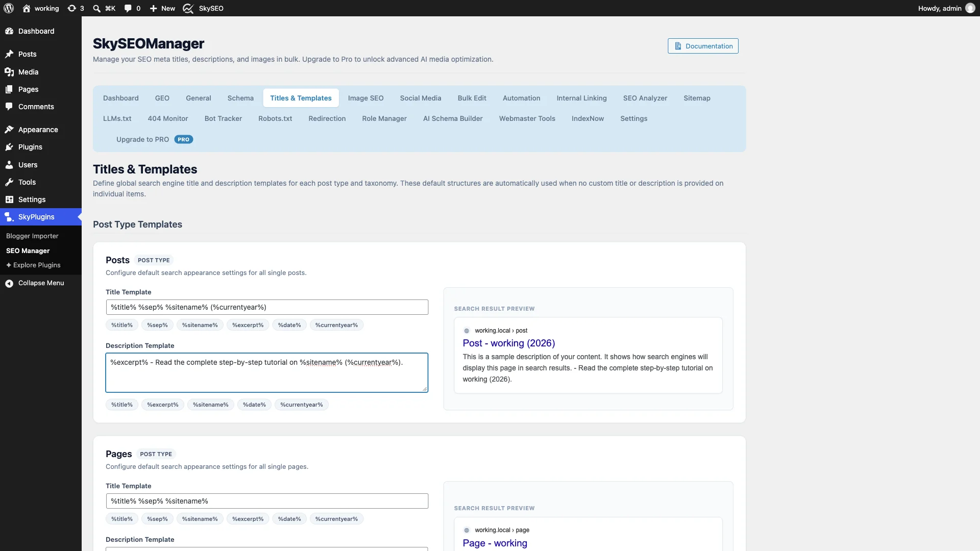The image size is (980, 551).
Task: Switch to the Schema tab
Action: (240, 98)
